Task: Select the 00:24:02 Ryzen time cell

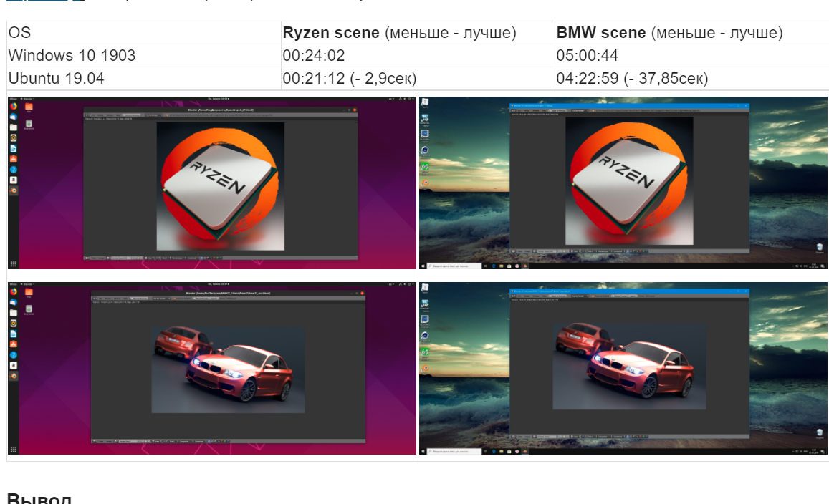Action: coord(418,55)
